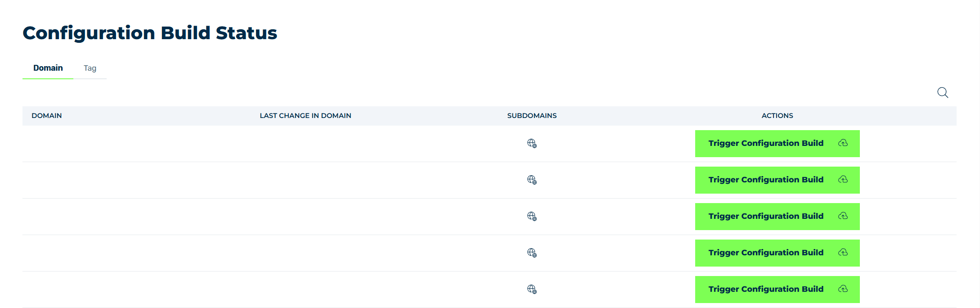Viewport: 980px width, 308px height.
Task: Click subdomains globe icon in fifth row
Action: click(x=532, y=290)
